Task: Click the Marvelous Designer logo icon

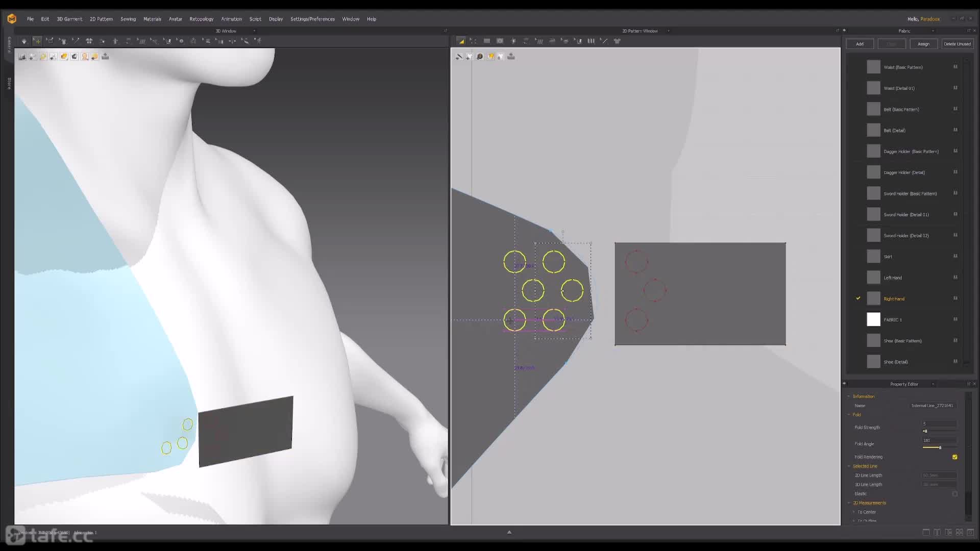Action: pyautogui.click(x=12, y=19)
